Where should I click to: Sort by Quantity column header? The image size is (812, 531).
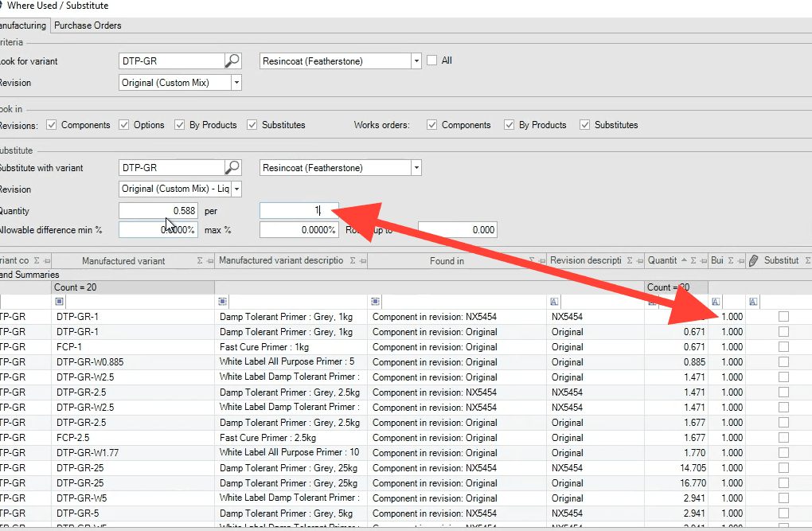click(662, 260)
